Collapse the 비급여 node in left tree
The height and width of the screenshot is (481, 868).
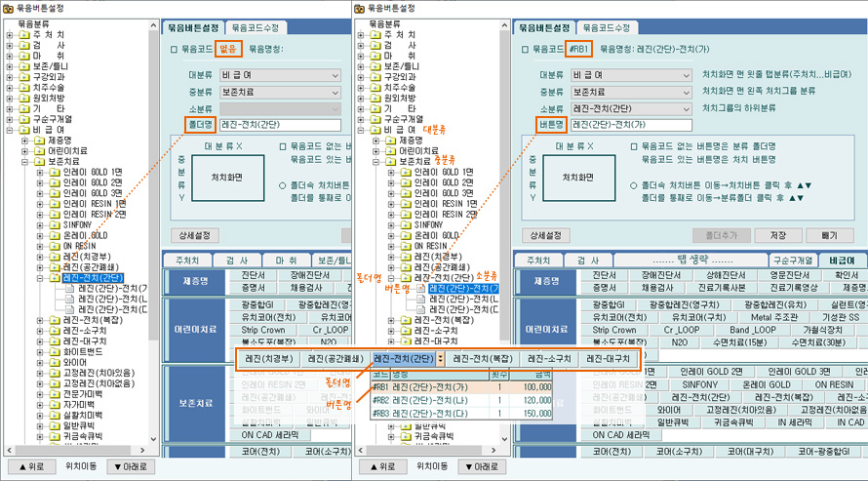point(10,129)
